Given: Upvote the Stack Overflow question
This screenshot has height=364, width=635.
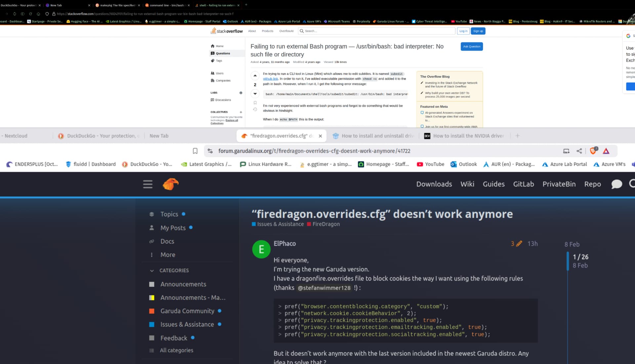Looking at the screenshot, I should (255, 76).
